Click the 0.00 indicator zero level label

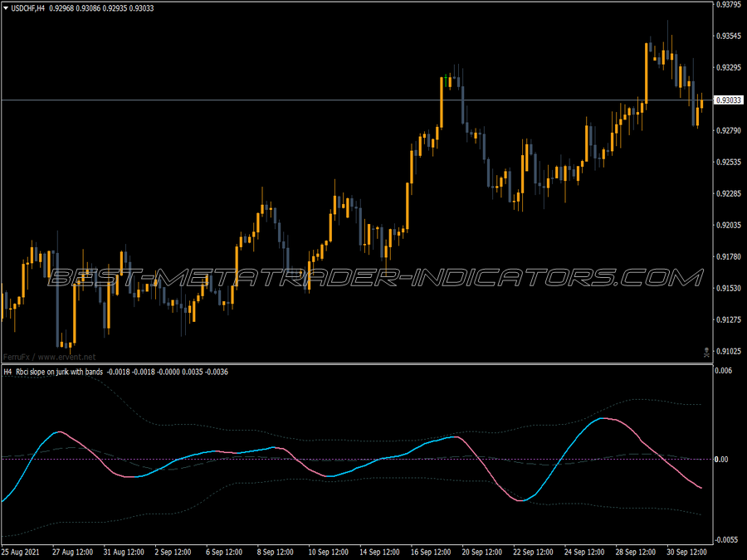721,459
